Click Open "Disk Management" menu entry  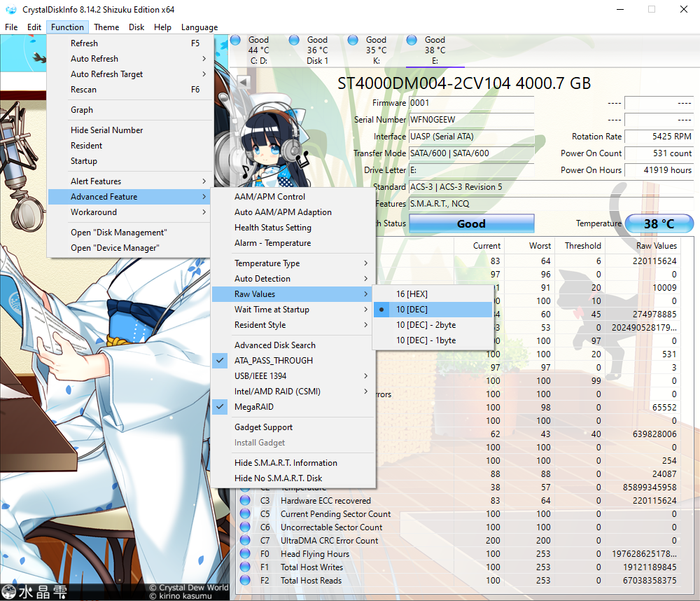pyautogui.click(x=118, y=233)
